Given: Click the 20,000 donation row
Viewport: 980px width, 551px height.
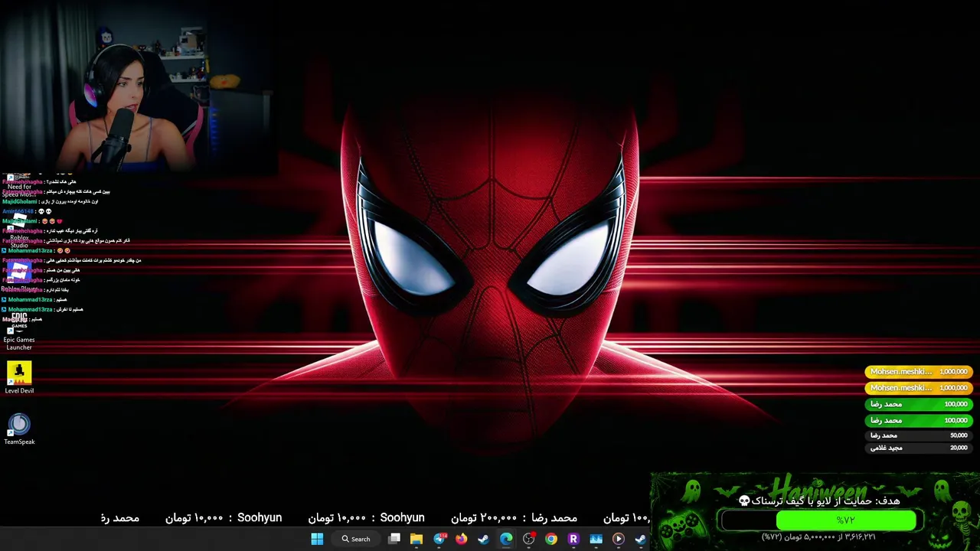Looking at the screenshot, I should 920,448.
